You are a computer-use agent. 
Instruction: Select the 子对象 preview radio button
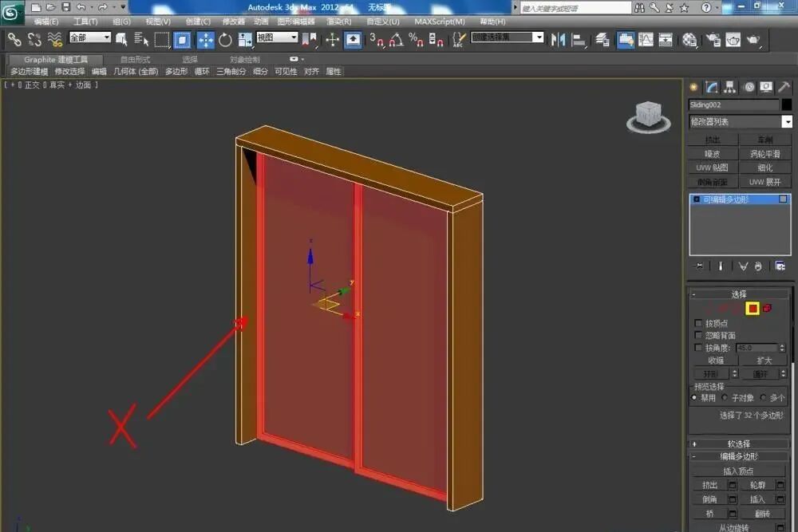pyautogui.click(x=725, y=397)
